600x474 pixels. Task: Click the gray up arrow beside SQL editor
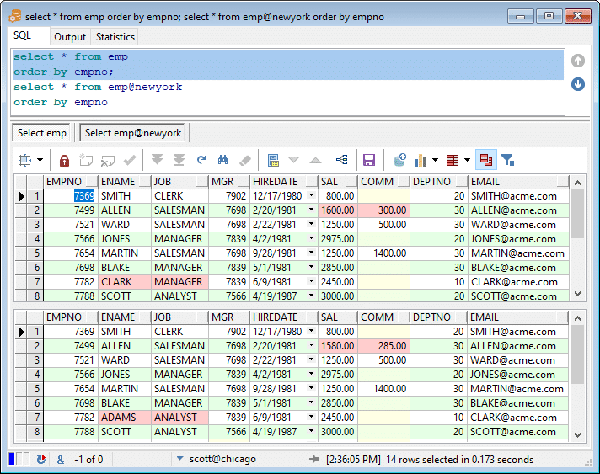(578, 61)
